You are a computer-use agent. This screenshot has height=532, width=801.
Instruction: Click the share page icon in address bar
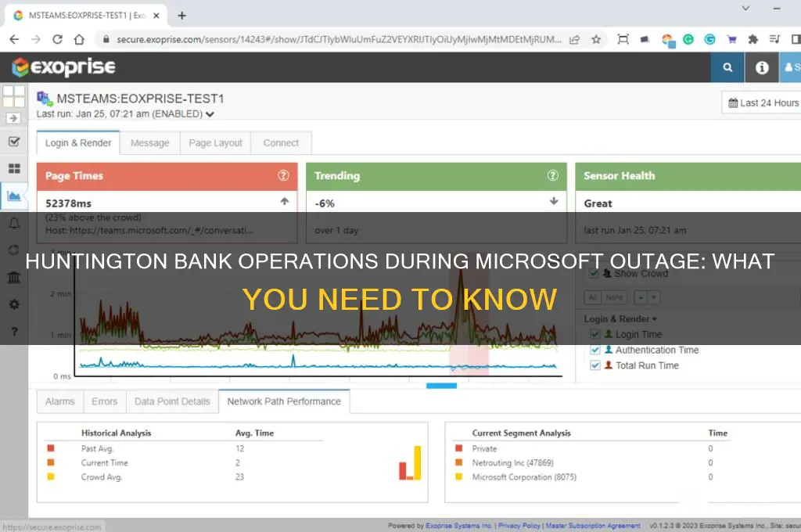pyautogui.click(x=575, y=39)
